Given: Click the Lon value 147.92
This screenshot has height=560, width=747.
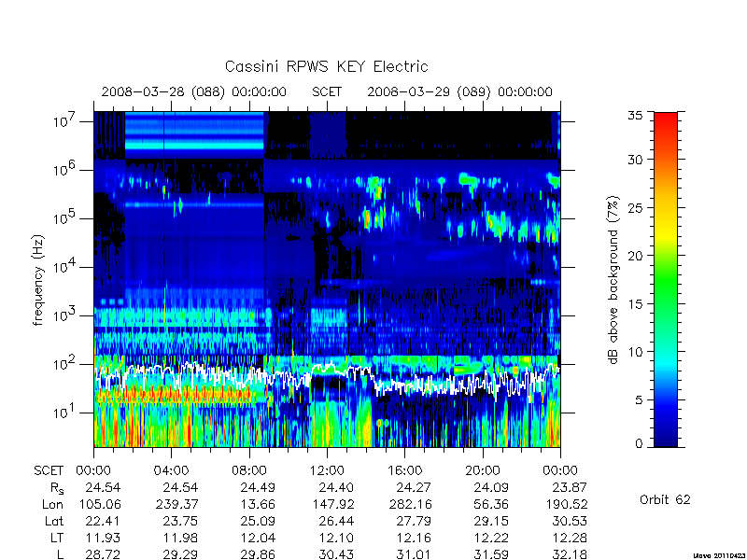Looking at the screenshot, I should tap(333, 504).
